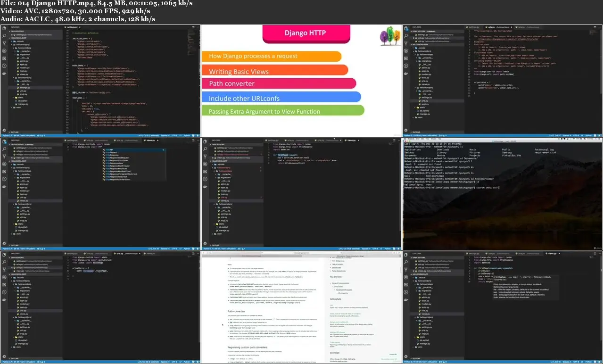Expand OUTLINE section in datetime.now views.py frame
Image resolution: width=603 pixels, height=364 pixels.
(x=215, y=246)
